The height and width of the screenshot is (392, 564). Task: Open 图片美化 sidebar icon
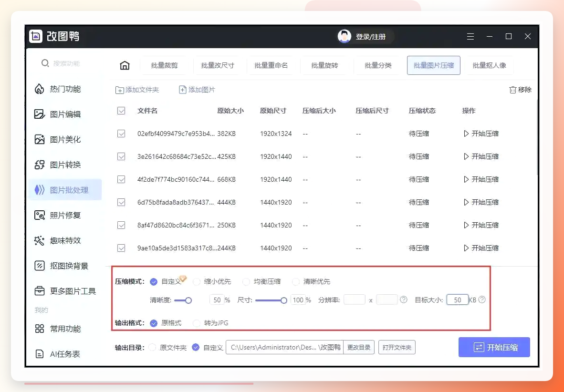point(39,139)
